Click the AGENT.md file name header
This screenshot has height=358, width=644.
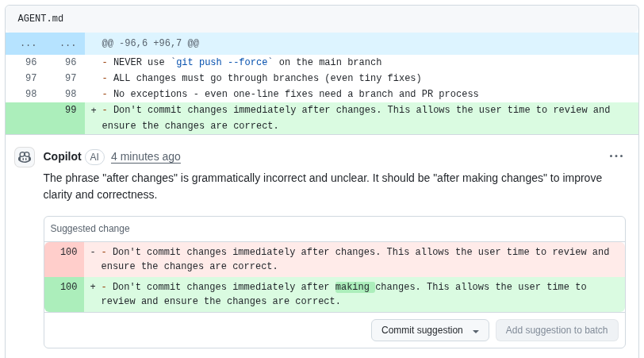[40, 18]
